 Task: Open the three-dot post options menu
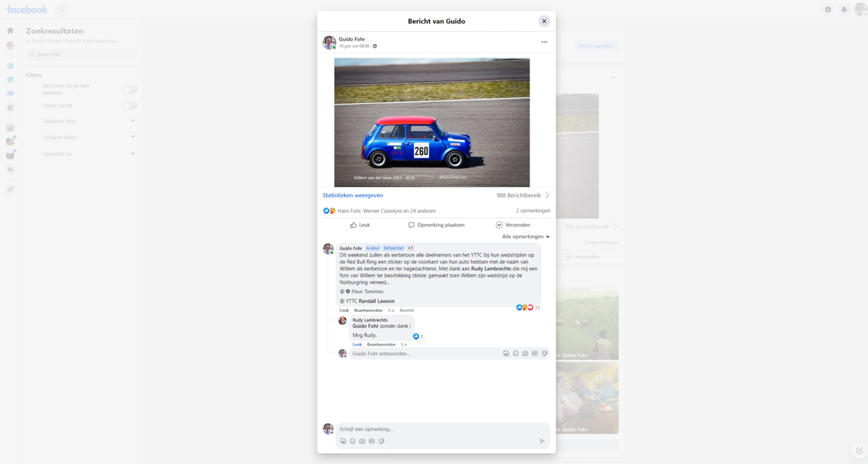[544, 42]
